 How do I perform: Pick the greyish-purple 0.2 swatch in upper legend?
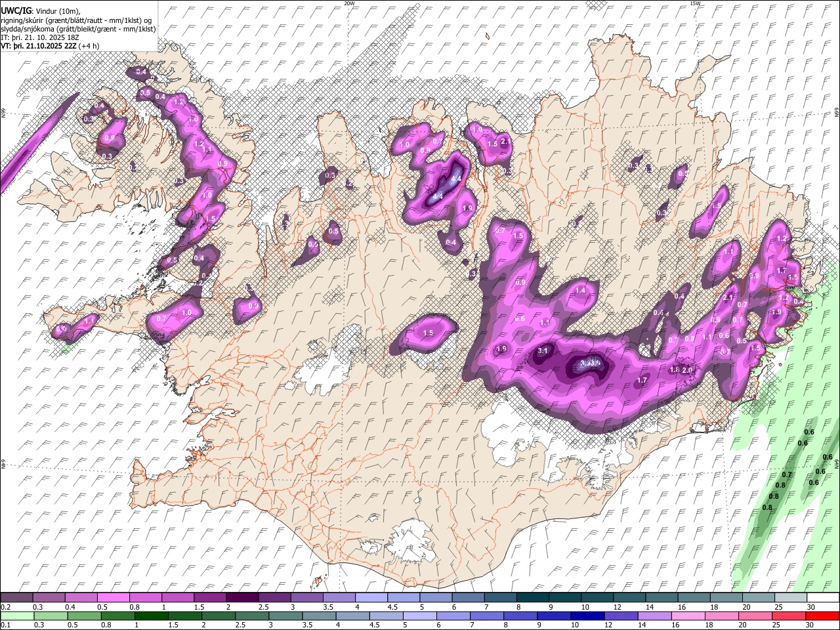[16, 598]
